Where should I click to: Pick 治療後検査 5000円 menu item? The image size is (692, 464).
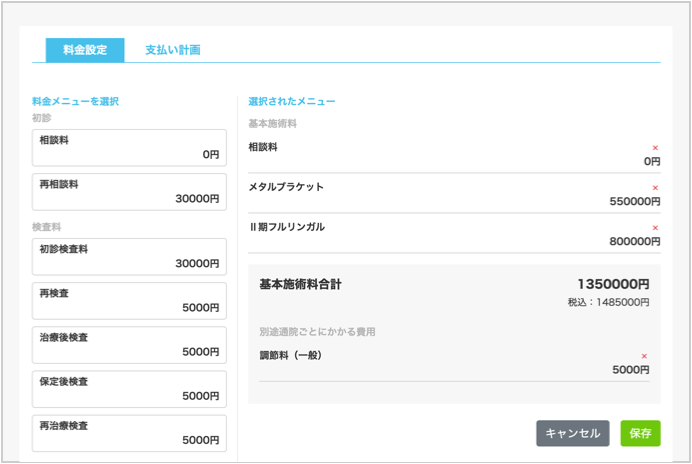click(129, 345)
